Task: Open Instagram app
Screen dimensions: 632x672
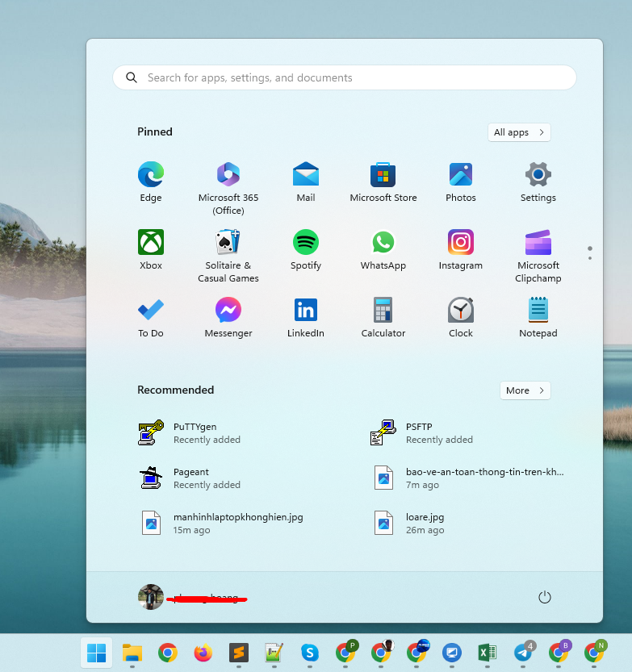Action: coord(461,250)
